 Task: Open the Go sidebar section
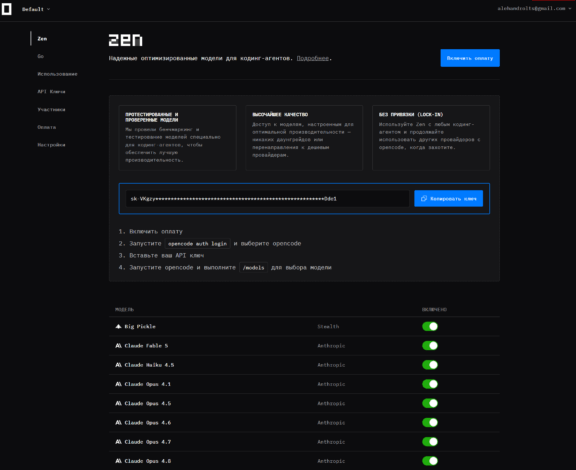pos(40,56)
